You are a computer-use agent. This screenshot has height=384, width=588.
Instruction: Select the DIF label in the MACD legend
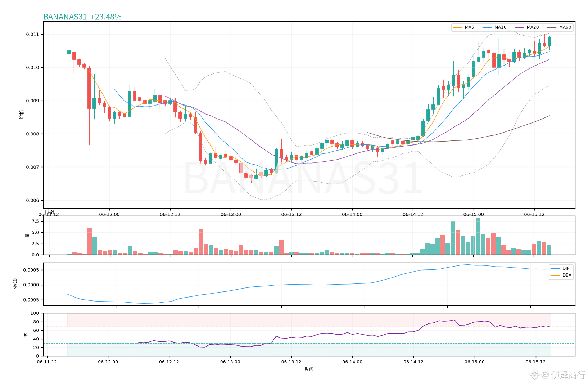click(566, 268)
